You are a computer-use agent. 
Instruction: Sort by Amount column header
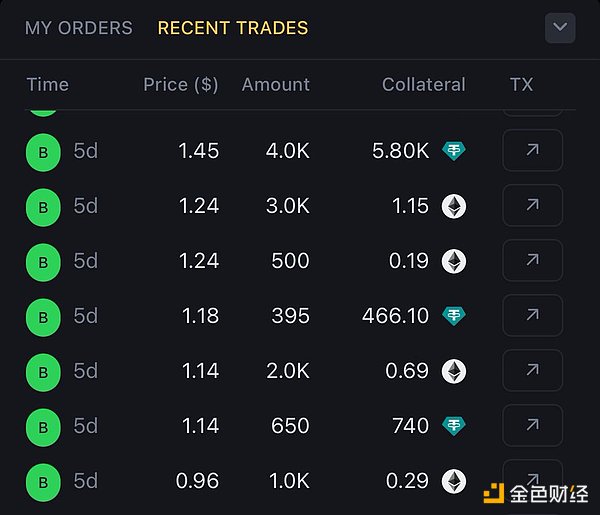coord(276,85)
